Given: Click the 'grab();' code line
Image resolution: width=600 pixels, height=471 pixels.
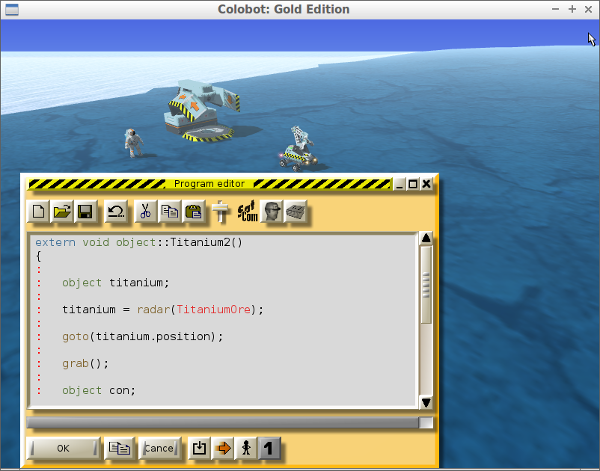Looking at the screenshot, I should [85, 363].
